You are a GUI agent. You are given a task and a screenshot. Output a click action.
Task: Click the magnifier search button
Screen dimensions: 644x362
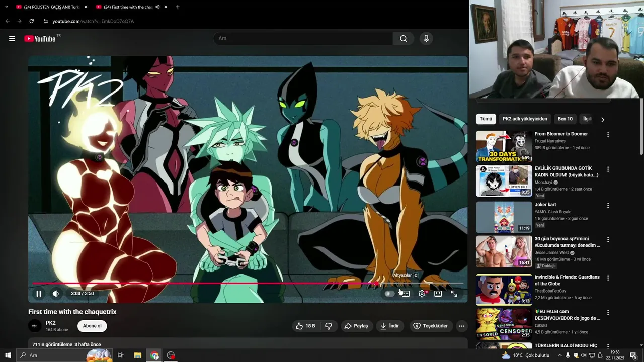coord(404,39)
